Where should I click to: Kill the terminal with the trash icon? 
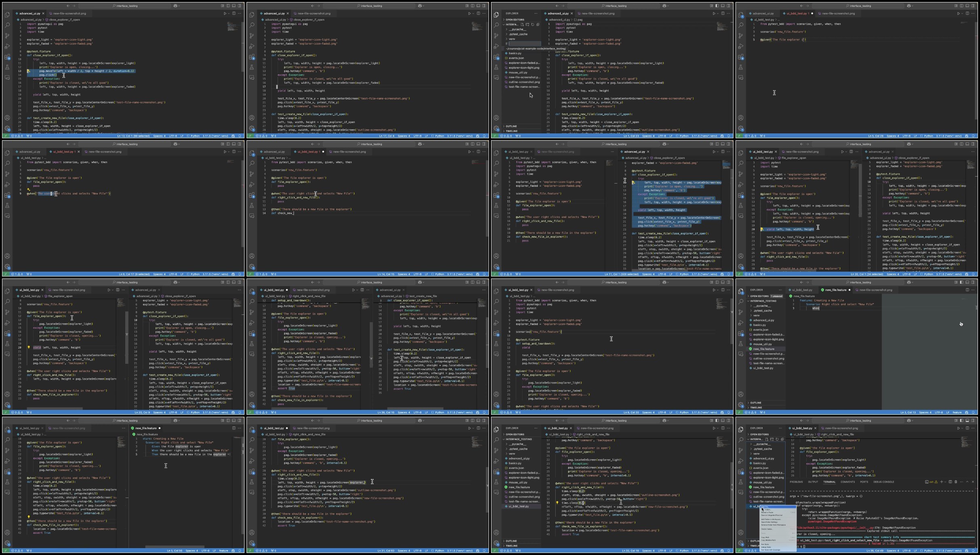[956, 481]
